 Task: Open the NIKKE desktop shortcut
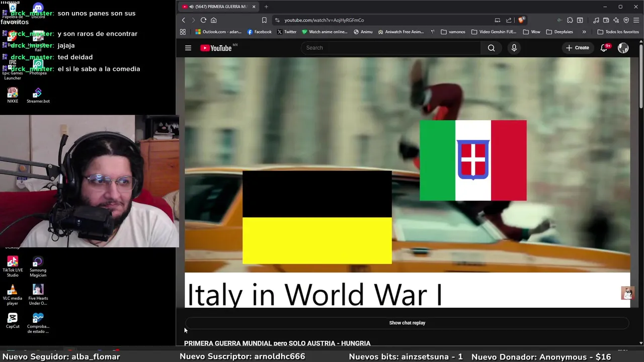pos(13,95)
